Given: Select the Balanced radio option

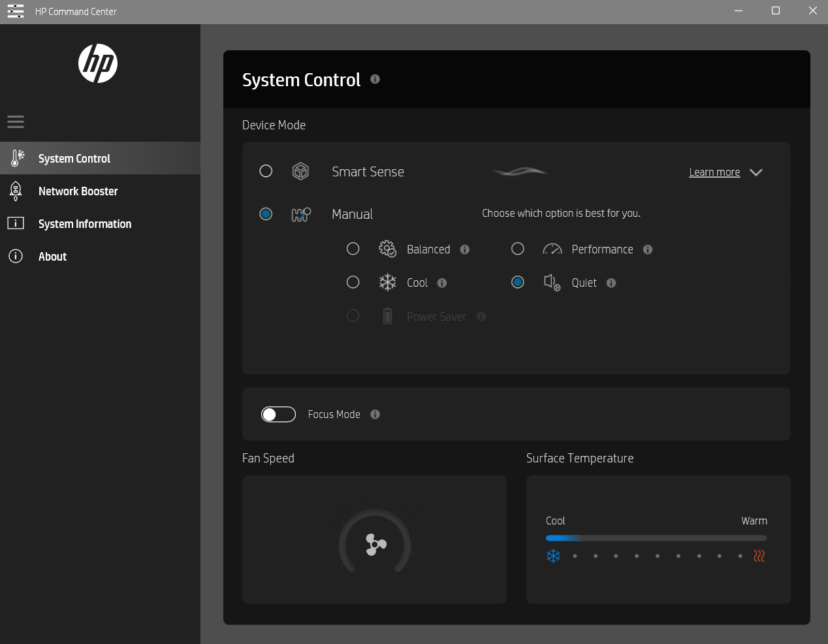Looking at the screenshot, I should 353,249.
